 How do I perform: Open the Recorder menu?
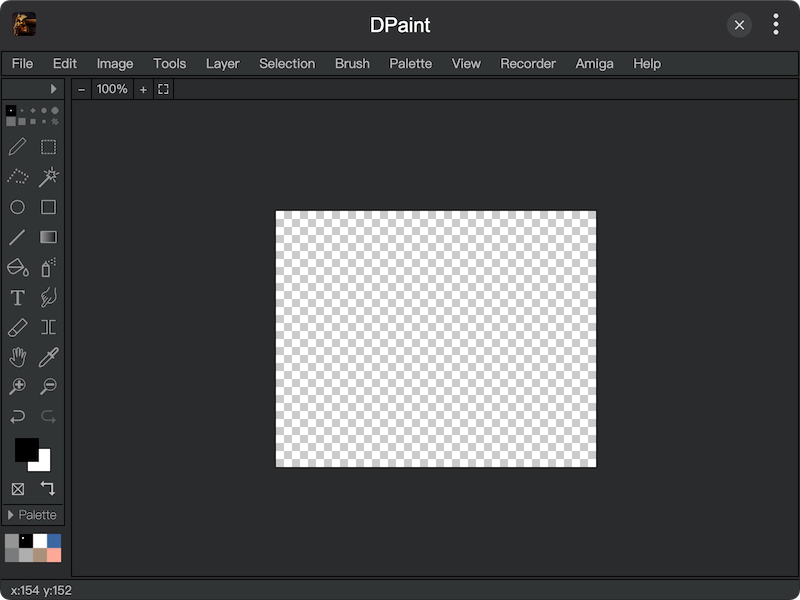click(528, 64)
